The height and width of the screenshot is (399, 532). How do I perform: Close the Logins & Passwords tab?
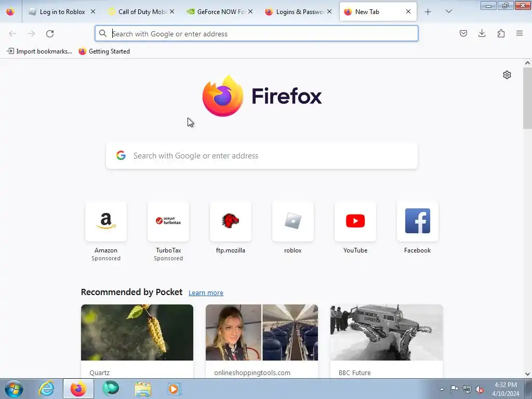point(329,11)
